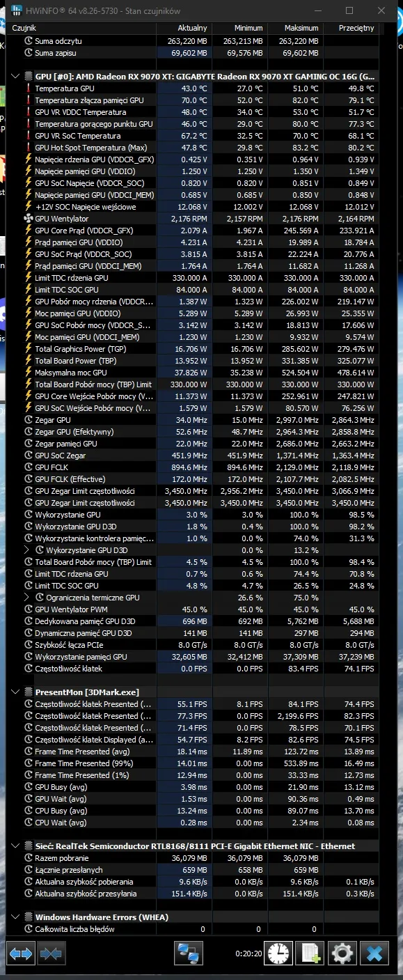Select Dynamiczna pamięć GPU D3D row

[193, 633]
